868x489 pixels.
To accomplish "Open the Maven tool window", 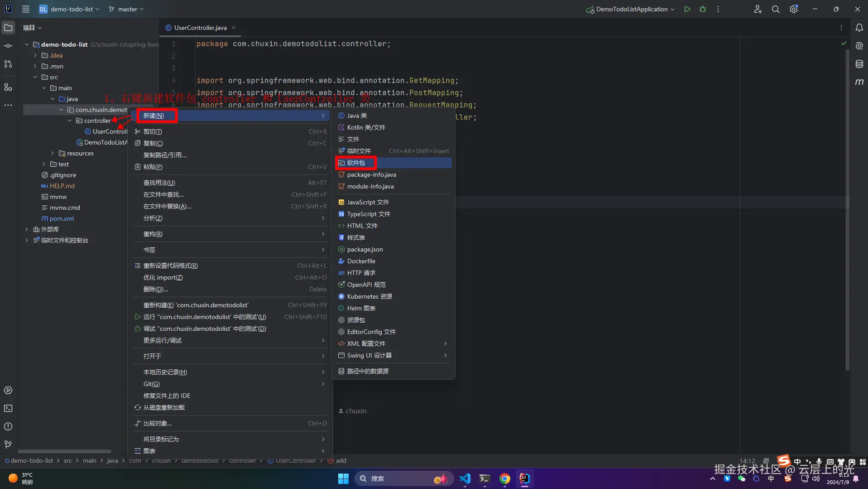I will (859, 82).
